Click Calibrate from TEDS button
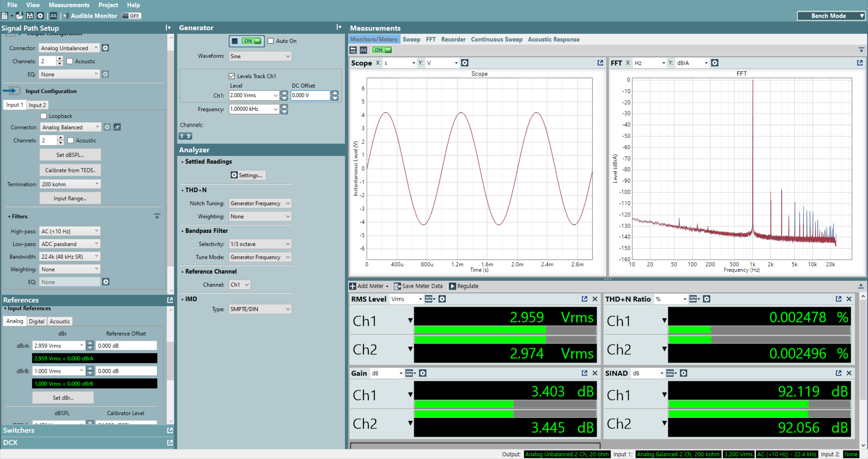The image size is (868, 459). pyautogui.click(x=70, y=170)
